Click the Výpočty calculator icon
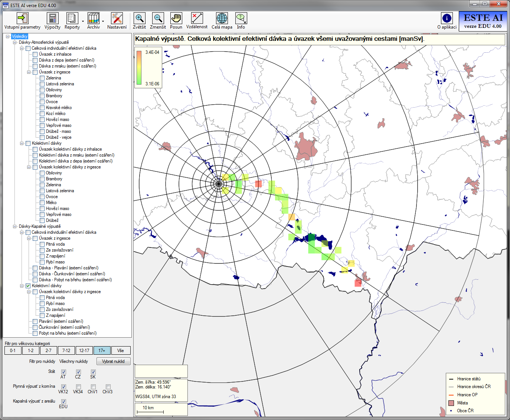The height and width of the screenshot is (420, 510). [x=52, y=18]
